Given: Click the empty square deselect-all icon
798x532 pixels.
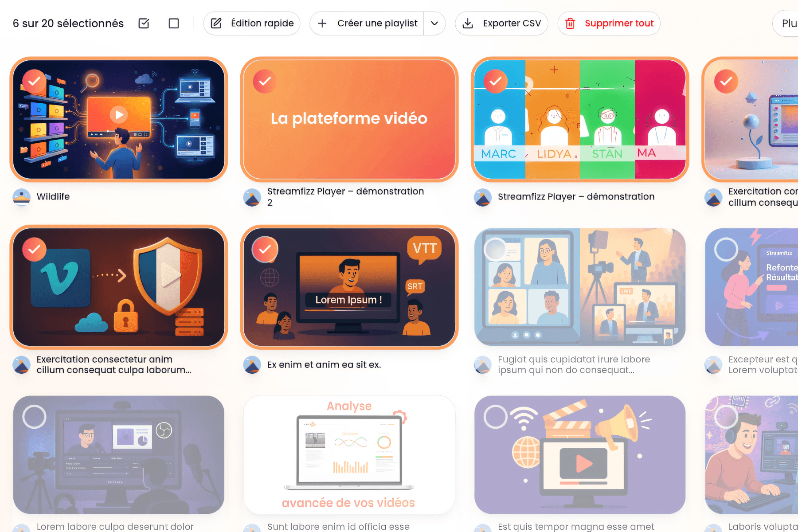Looking at the screenshot, I should click(173, 23).
